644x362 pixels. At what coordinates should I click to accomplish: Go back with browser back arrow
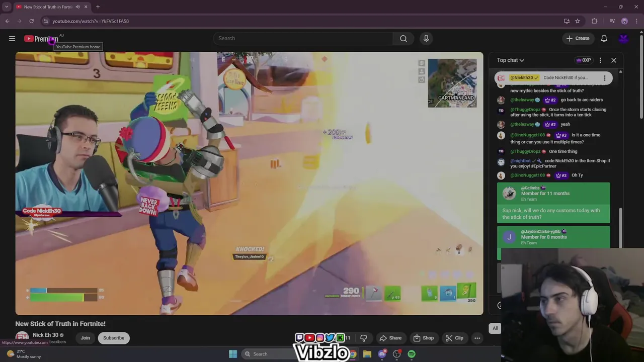click(7, 21)
